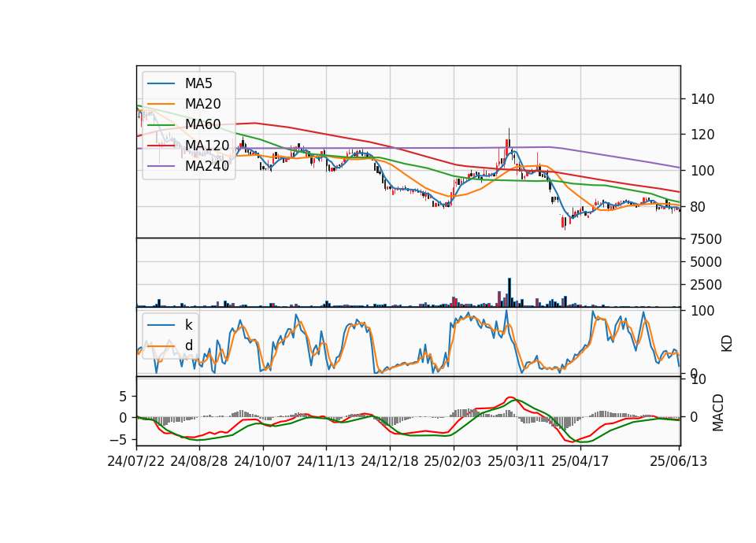The width and height of the screenshot is (756, 543).
Task: Click the blue MA5 legend line swatch
Action: tap(161, 84)
